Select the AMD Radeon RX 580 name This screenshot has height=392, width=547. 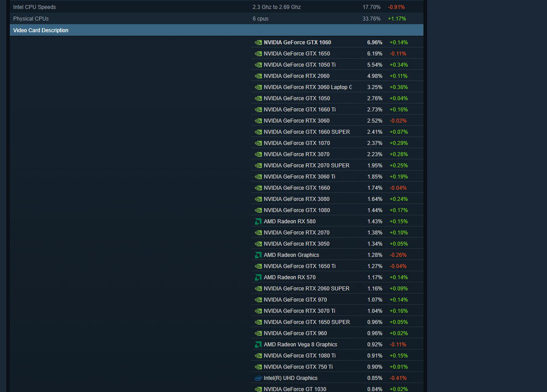289,222
